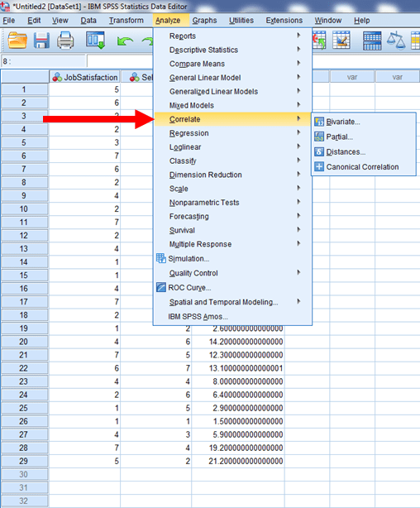Image resolution: width=420 pixels, height=508 pixels.
Task: Click the Save floppy disk icon
Action: [41, 41]
